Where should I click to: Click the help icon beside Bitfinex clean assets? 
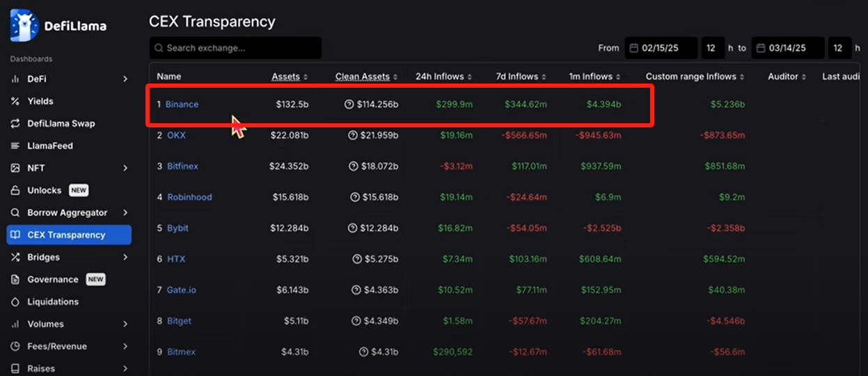coord(353,166)
